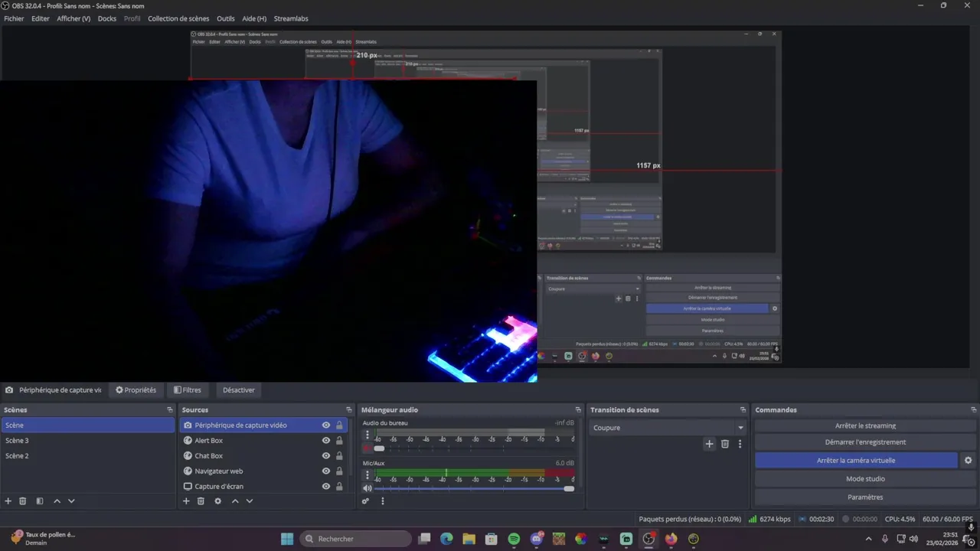Open source properties with the gear icon
Image resolution: width=980 pixels, height=551 pixels.
point(217,501)
